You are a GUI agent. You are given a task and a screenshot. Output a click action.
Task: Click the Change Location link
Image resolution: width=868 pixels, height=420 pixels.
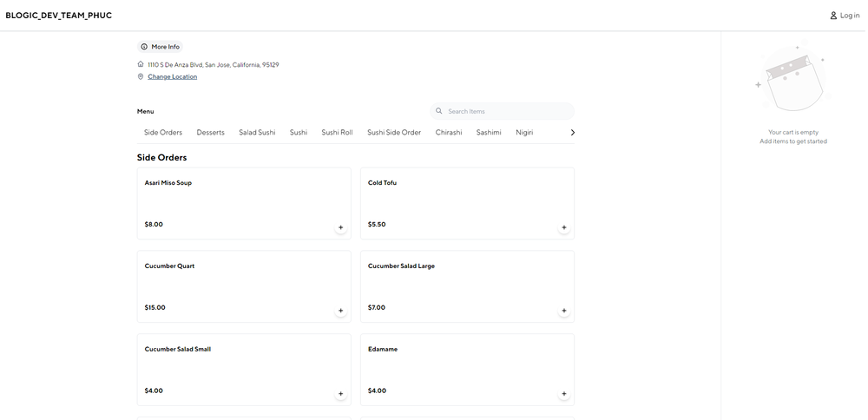172,77
